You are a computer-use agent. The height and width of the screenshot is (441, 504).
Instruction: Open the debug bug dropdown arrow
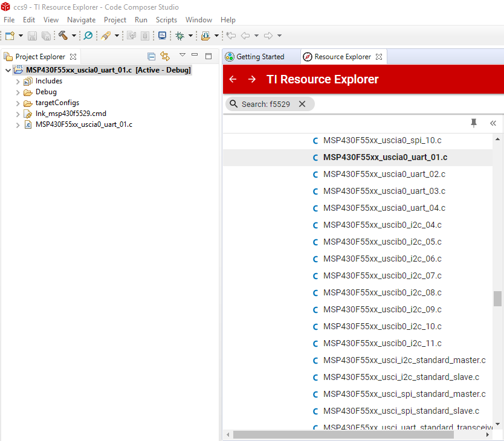pos(190,36)
